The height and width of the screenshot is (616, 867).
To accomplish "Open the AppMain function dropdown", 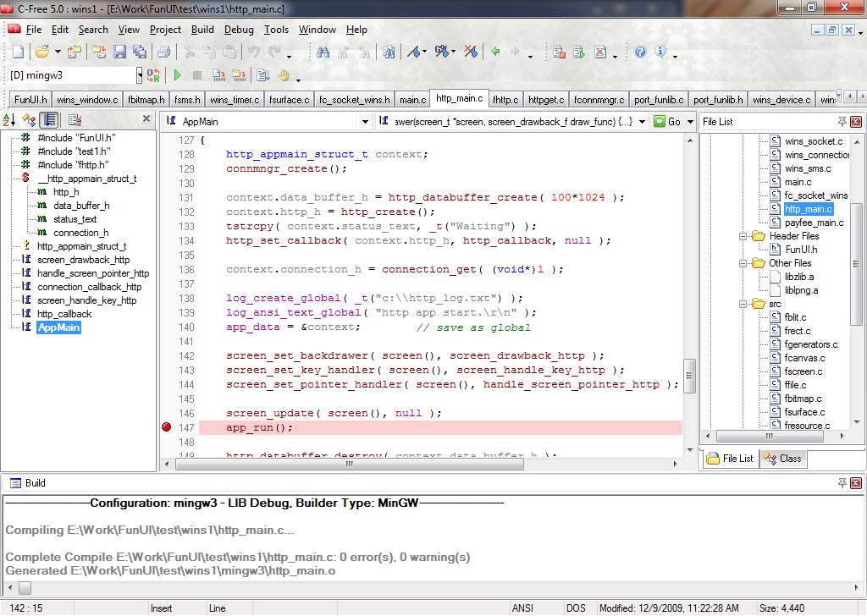I will 364,122.
